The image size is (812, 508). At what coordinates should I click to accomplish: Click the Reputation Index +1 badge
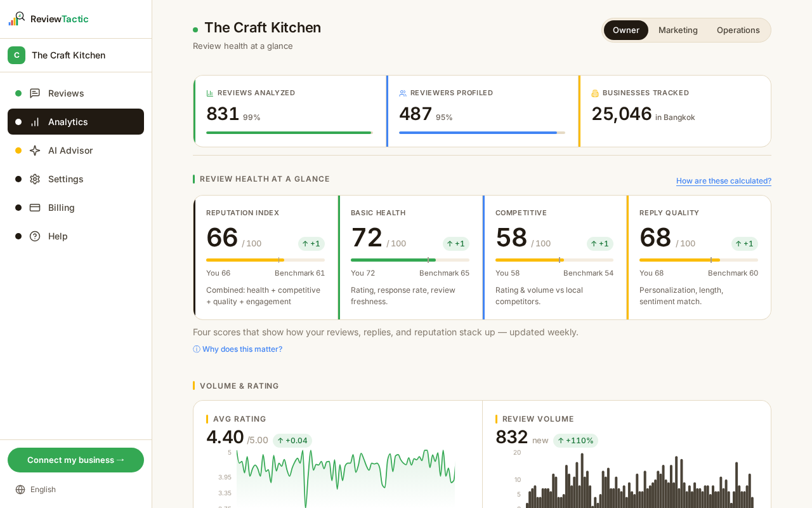311,244
